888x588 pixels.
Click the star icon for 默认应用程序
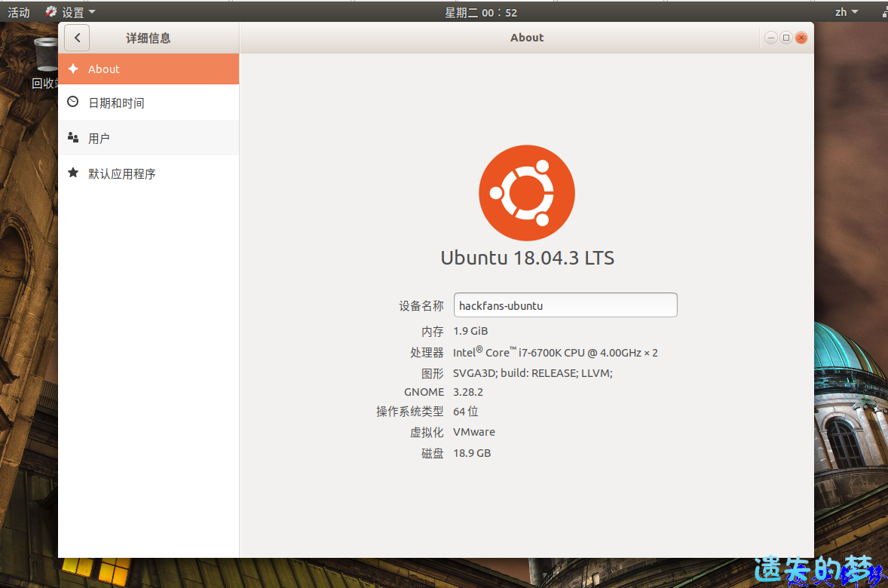coord(73,173)
